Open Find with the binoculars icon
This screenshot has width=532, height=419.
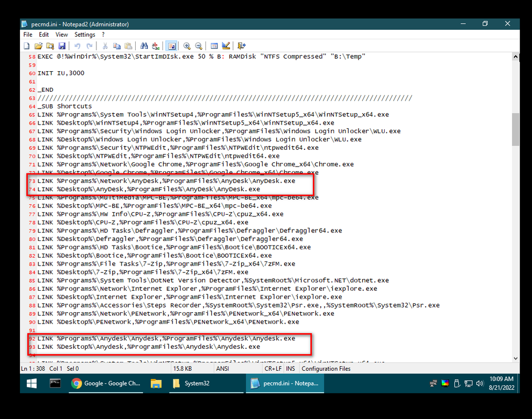(144, 46)
